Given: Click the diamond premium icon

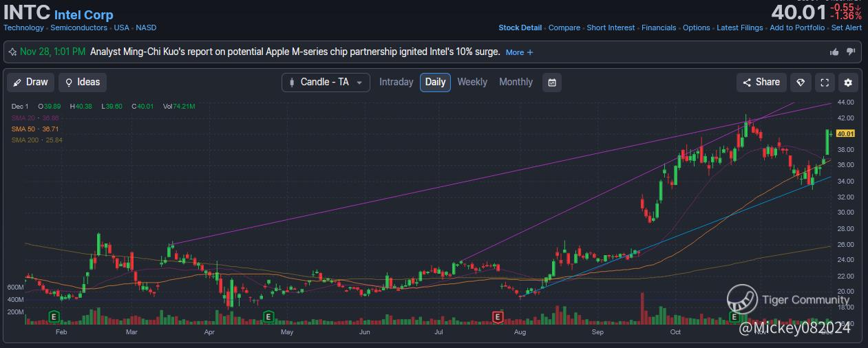Looking at the screenshot, I should pyautogui.click(x=801, y=83).
